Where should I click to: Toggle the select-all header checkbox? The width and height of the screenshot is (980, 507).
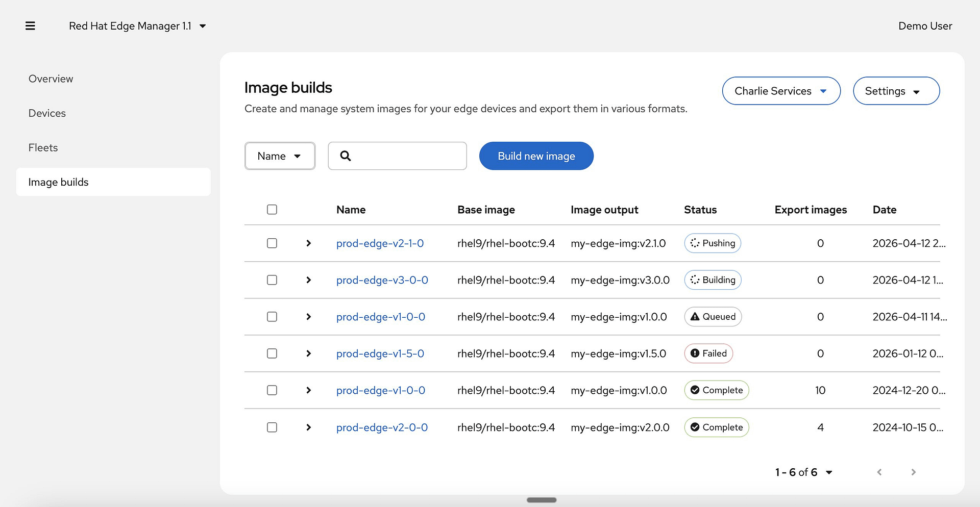272,210
